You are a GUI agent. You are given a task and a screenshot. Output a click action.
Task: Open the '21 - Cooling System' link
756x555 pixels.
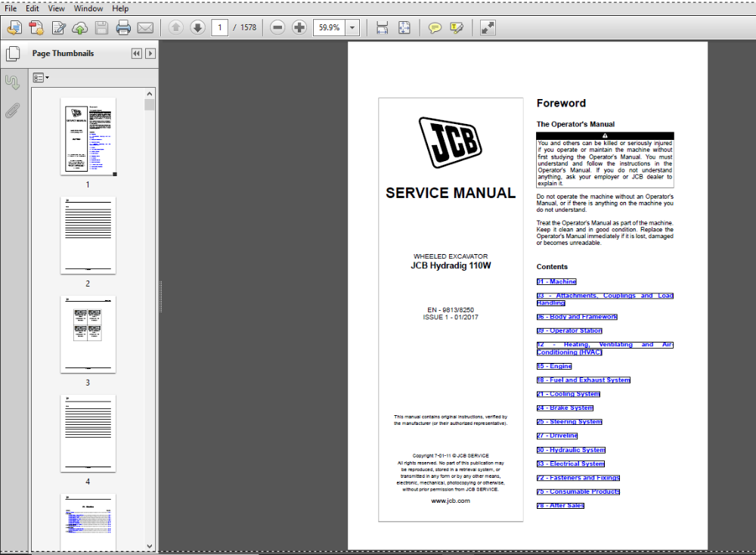tap(569, 394)
